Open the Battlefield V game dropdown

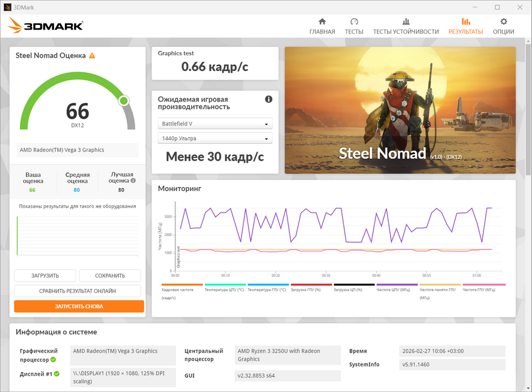pyautogui.click(x=215, y=124)
